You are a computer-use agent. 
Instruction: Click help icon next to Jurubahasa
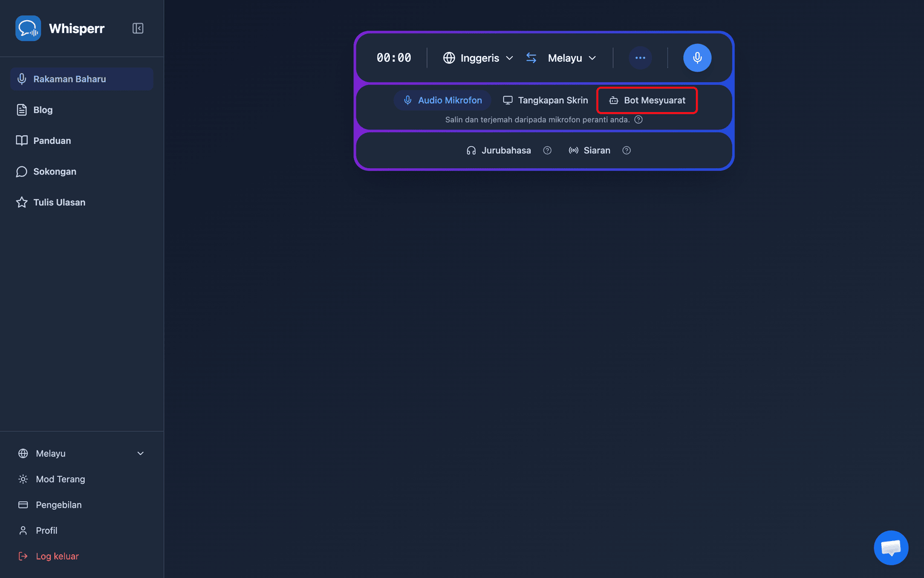point(547,150)
